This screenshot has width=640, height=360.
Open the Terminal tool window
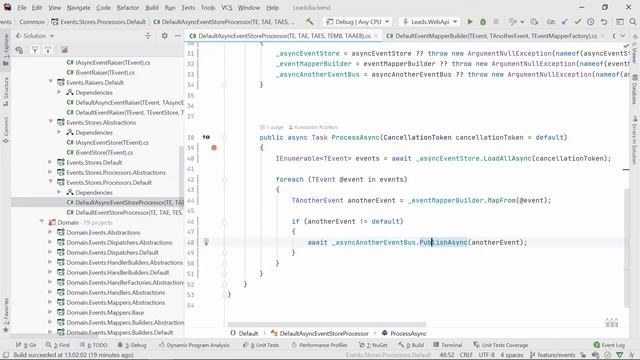coord(447,345)
